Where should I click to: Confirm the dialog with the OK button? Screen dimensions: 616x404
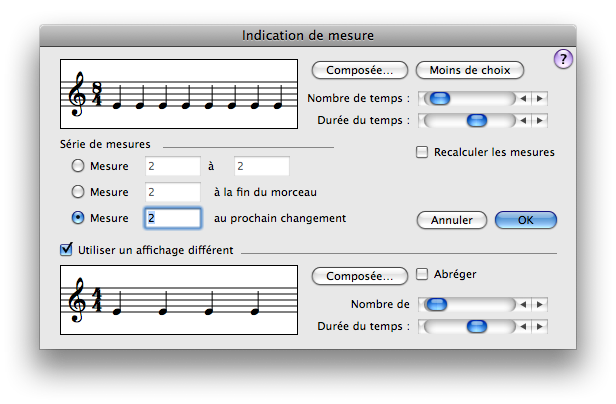526,220
